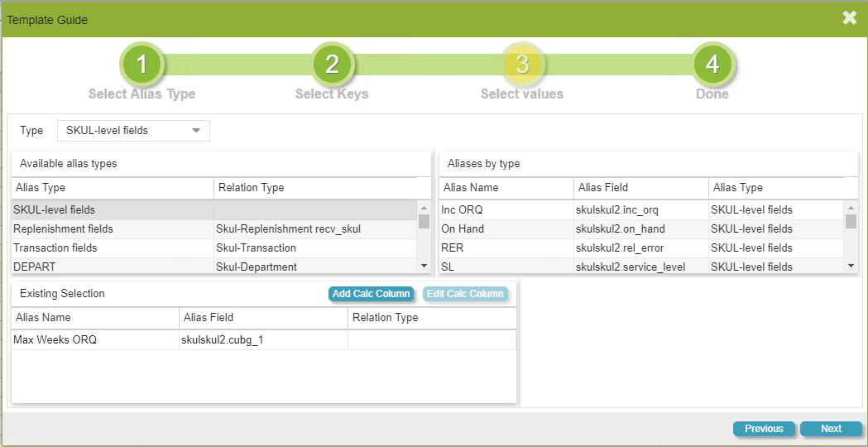Viewport: 868px width, 447px height.
Task: Select the Inc ORQ alias row
Action: click(x=505, y=209)
